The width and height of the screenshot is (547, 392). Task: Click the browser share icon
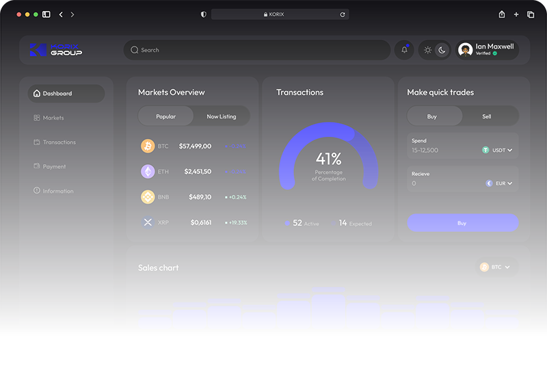[x=502, y=14]
